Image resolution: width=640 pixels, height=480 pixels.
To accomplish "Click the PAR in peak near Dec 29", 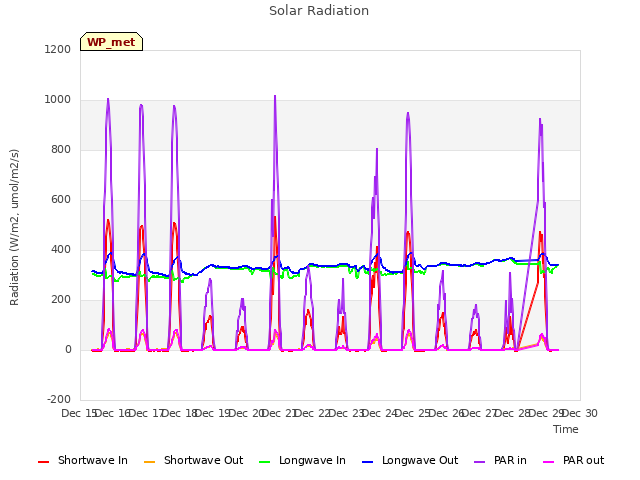I will [x=540, y=120].
